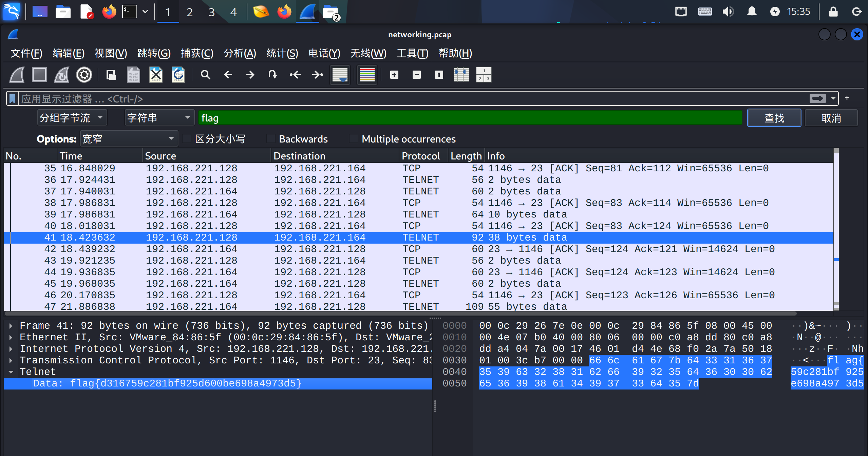Click the display filter input field
The image size is (868, 456).
click(x=407, y=99)
